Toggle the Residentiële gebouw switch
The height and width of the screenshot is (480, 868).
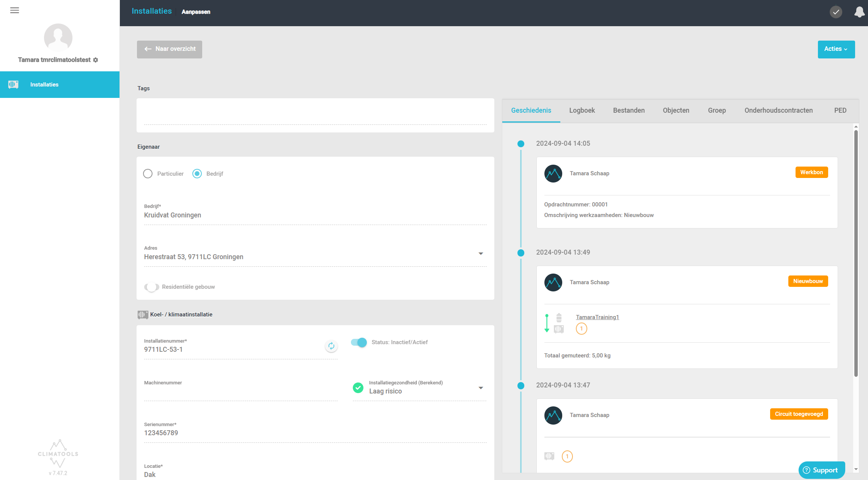[151, 287]
